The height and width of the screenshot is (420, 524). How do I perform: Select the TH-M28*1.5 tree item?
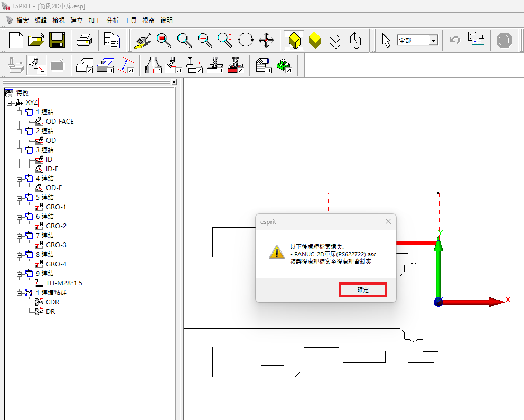pos(64,283)
